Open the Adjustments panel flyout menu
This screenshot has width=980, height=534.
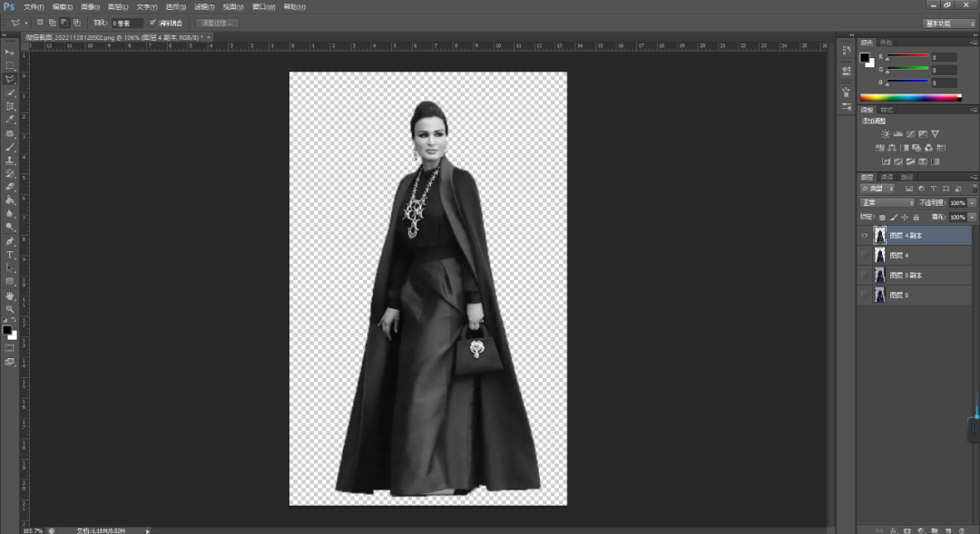973,110
